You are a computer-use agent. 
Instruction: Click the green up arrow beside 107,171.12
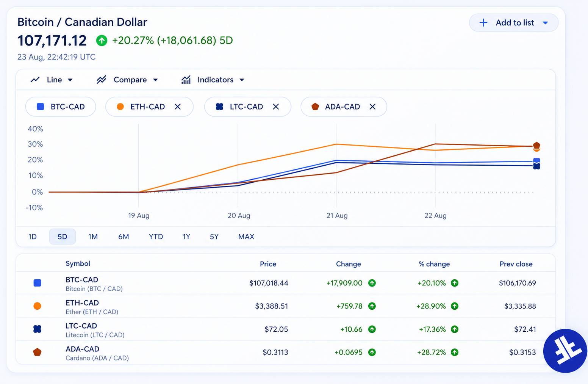point(102,41)
